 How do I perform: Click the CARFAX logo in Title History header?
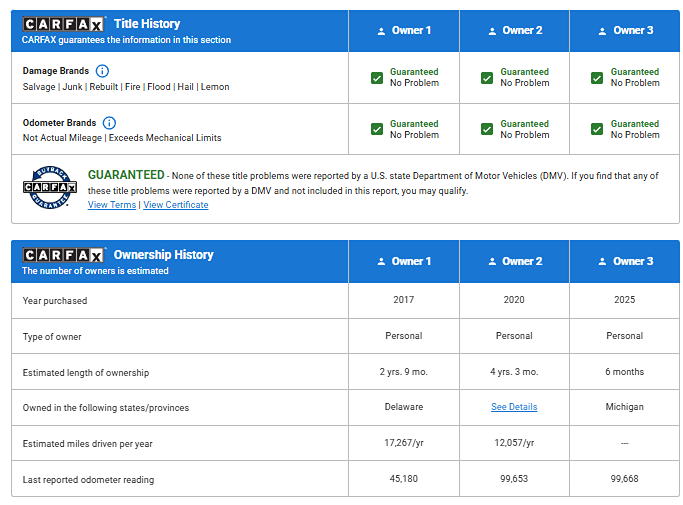64,24
